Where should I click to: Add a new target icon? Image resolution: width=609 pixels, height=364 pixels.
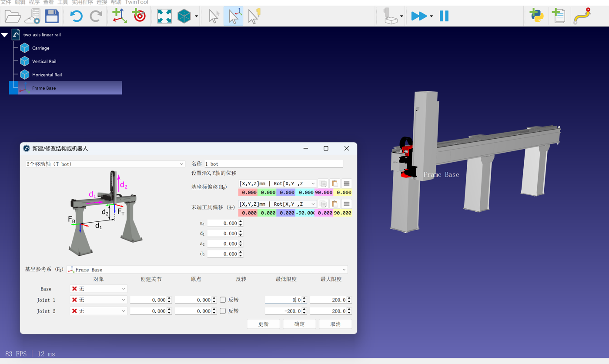pyautogui.click(x=139, y=16)
